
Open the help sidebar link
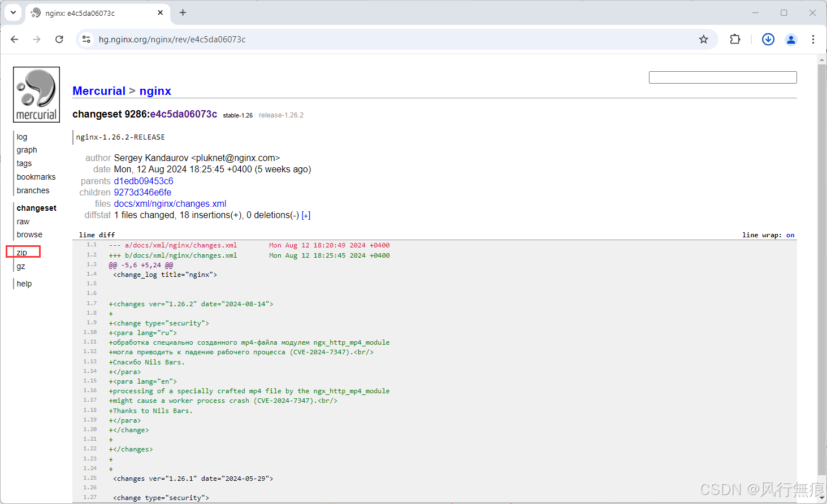[24, 284]
